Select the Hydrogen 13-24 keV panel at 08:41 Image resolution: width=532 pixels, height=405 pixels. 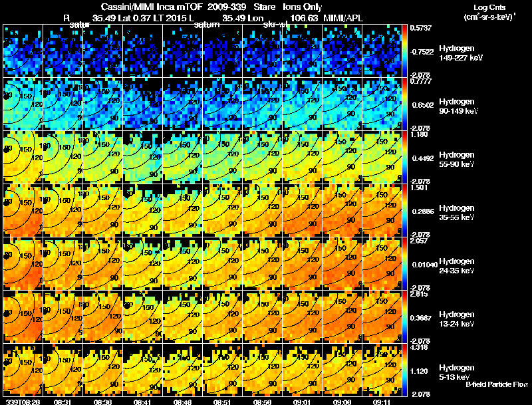point(143,317)
